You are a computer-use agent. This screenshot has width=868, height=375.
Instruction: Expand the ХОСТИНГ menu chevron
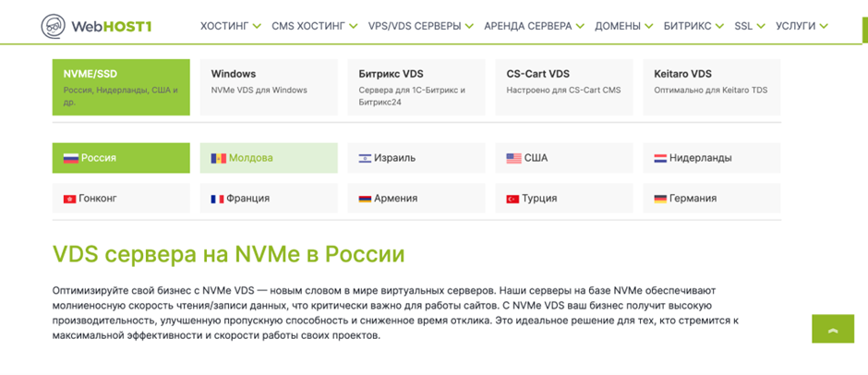point(257,26)
